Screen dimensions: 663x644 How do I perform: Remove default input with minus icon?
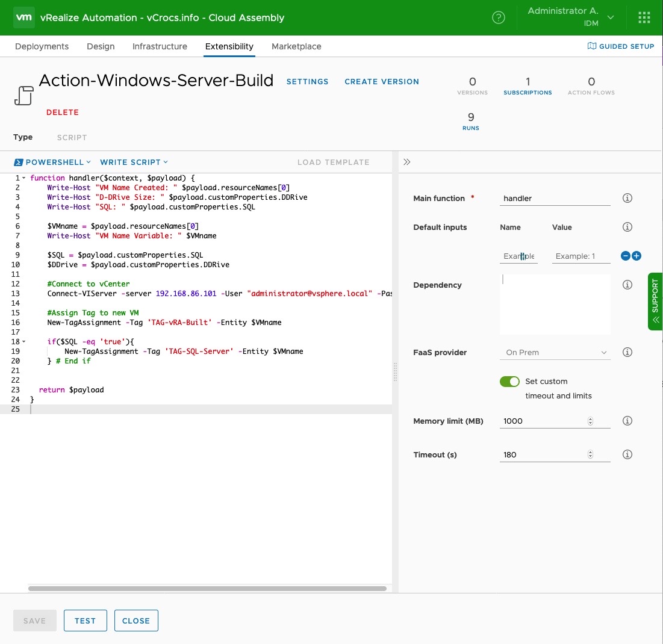(x=626, y=256)
